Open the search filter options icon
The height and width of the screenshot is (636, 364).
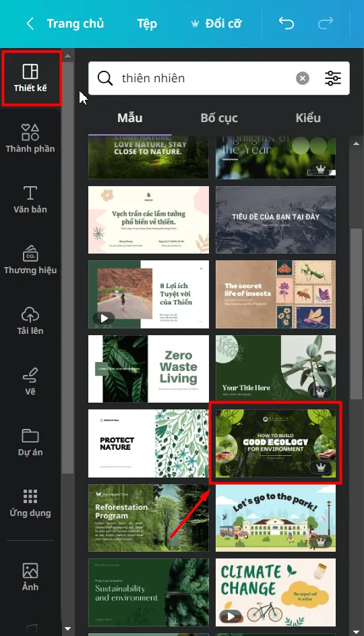pyautogui.click(x=333, y=78)
